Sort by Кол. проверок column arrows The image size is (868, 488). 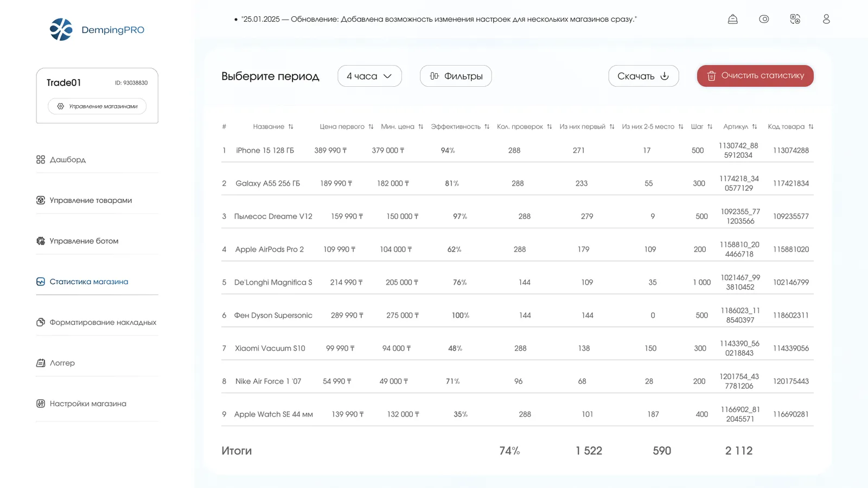pyautogui.click(x=550, y=127)
